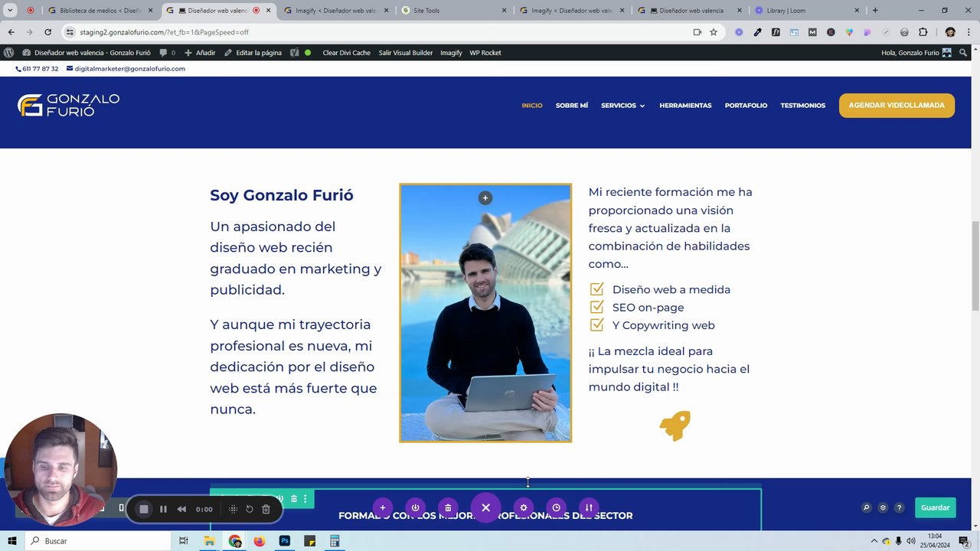The image size is (980, 551).
Task: Open site name in WP admin bar
Action: click(x=87, y=53)
